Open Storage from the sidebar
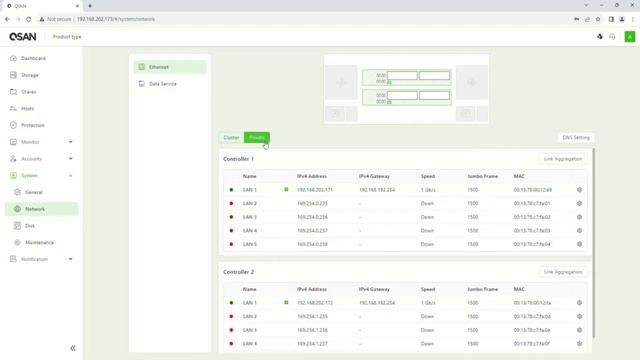The height and width of the screenshot is (360, 640). tap(29, 75)
